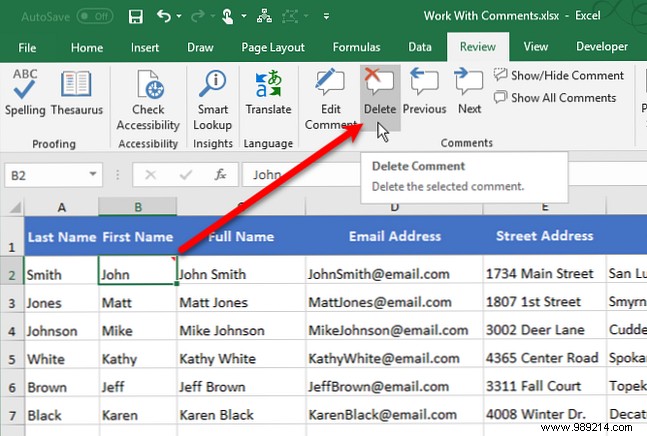The height and width of the screenshot is (436, 647).
Task: Click cell 3002 Deer Lane
Action: [544, 326]
